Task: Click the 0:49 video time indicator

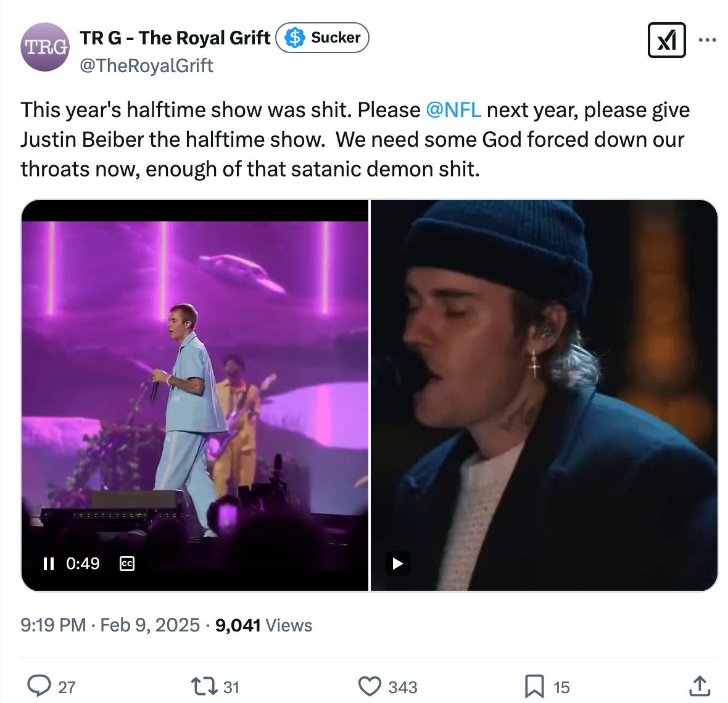Action: [x=84, y=563]
